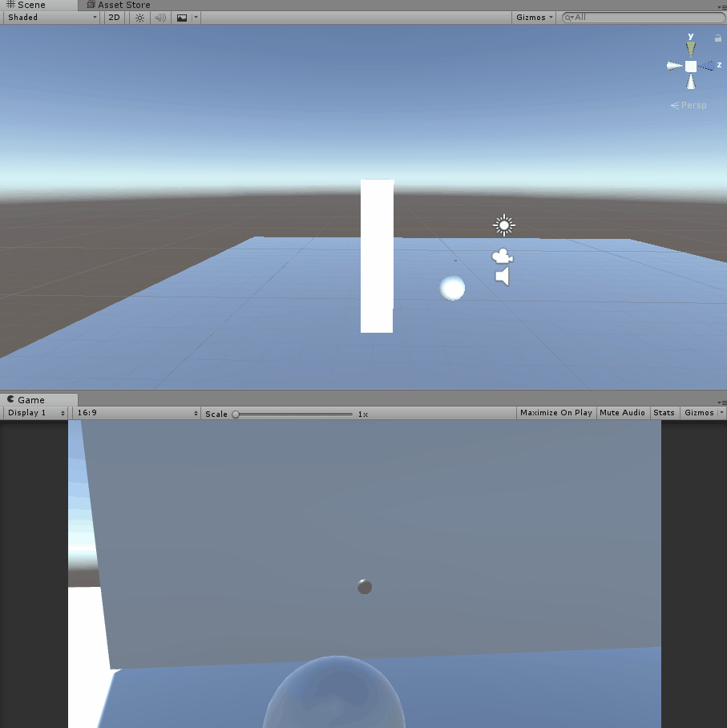Image resolution: width=727 pixels, height=728 pixels.
Task: Click the center cube of orientation gizmo
Action: point(691,67)
